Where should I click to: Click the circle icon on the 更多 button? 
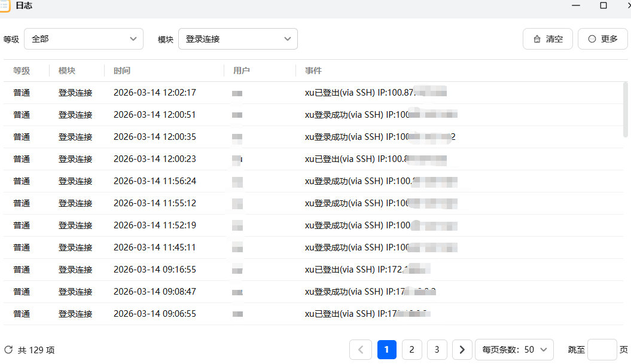tap(592, 38)
